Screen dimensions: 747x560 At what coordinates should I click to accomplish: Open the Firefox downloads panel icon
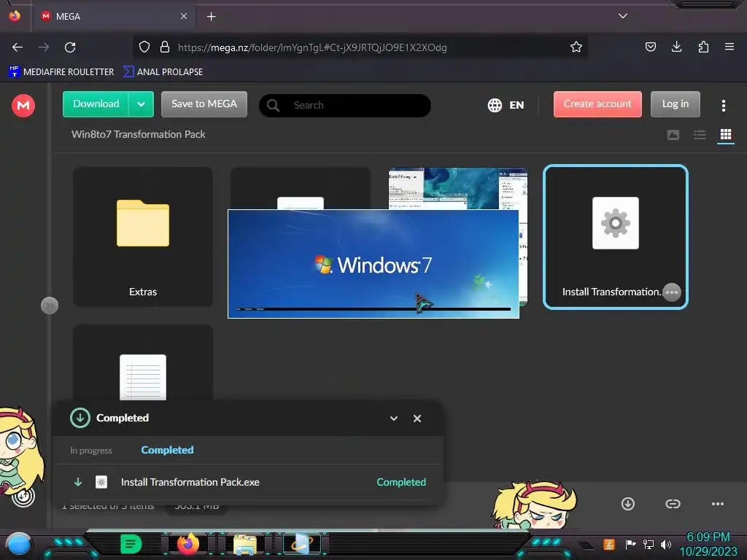tap(676, 47)
